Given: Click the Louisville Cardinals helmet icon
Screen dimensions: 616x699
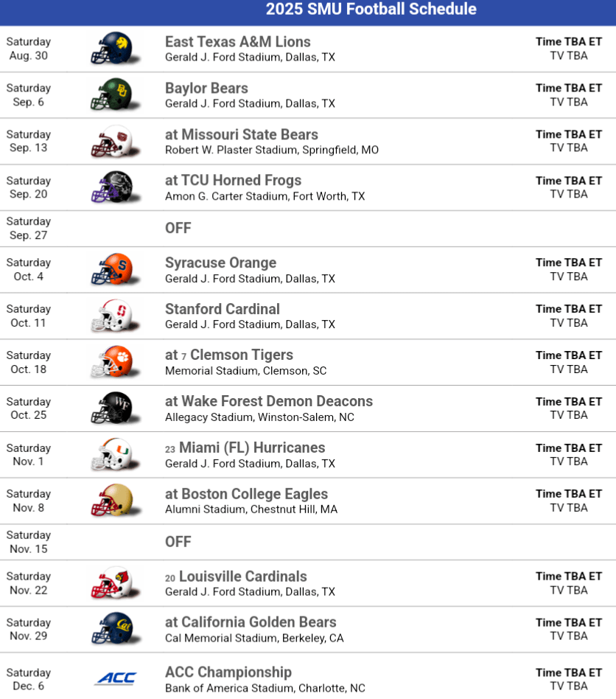Looking at the screenshot, I should pos(111,583).
